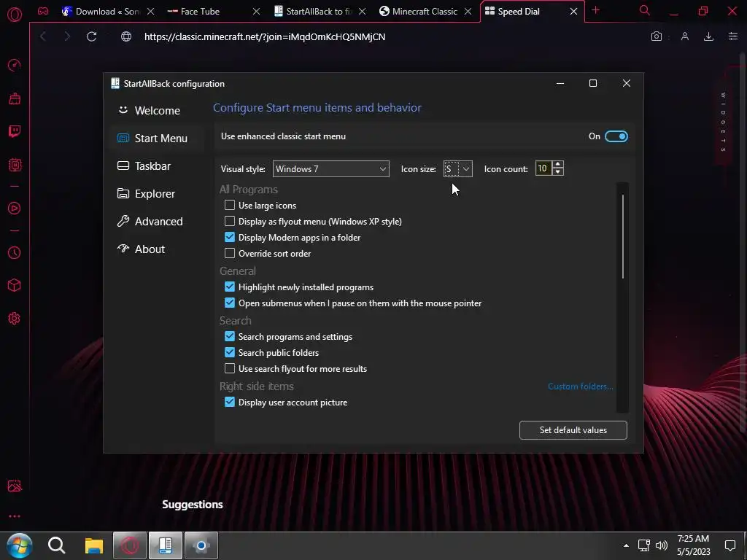Open the Twitch sidebar icon
The width and height of the screenshot is (747, 560).
pos(15,131)
